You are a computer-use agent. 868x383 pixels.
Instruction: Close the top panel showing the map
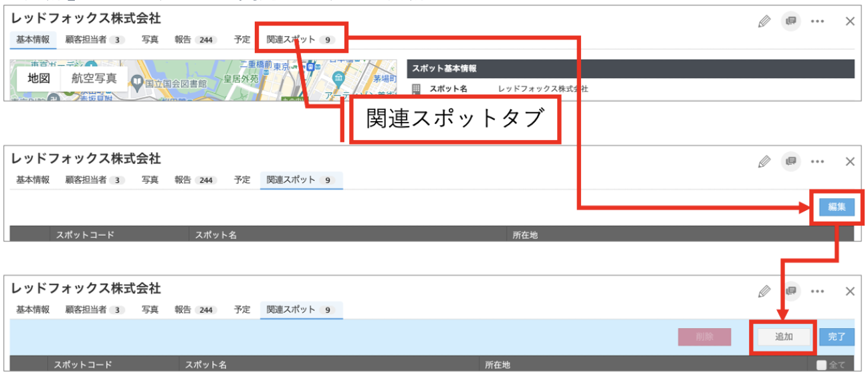[x=850, y=21]
